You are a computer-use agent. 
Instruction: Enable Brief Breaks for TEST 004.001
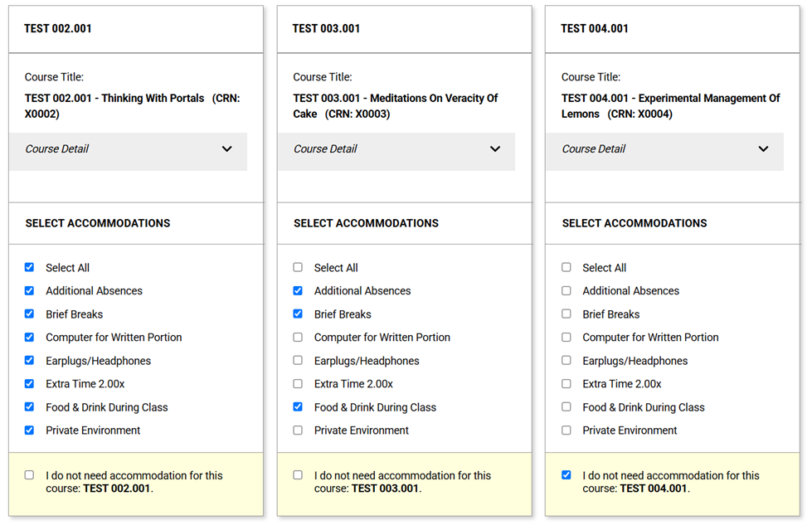click(566, 314)
